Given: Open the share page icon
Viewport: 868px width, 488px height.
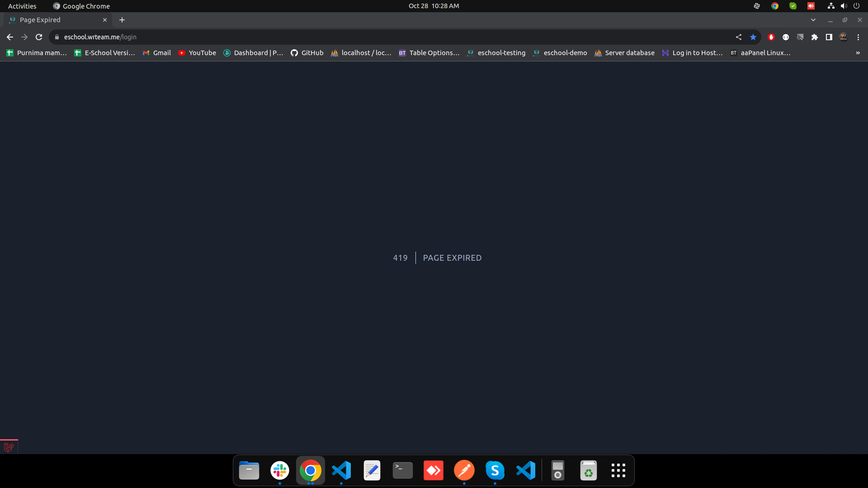Looking at the screenshot, I should (x=739, y=37).
